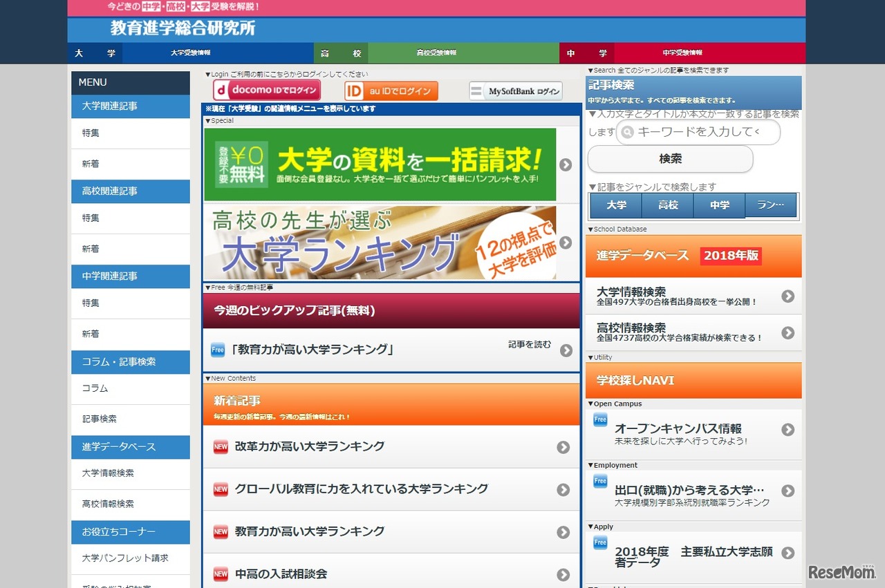Open 改革力が高い大学ランキング article
Screen dimensions: 885x588
tap(391, 447)
